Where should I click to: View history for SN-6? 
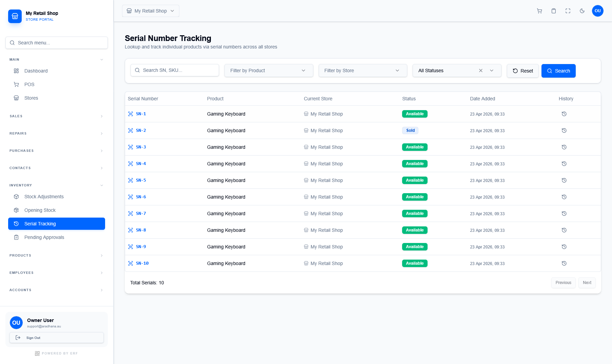click(564, 197)
